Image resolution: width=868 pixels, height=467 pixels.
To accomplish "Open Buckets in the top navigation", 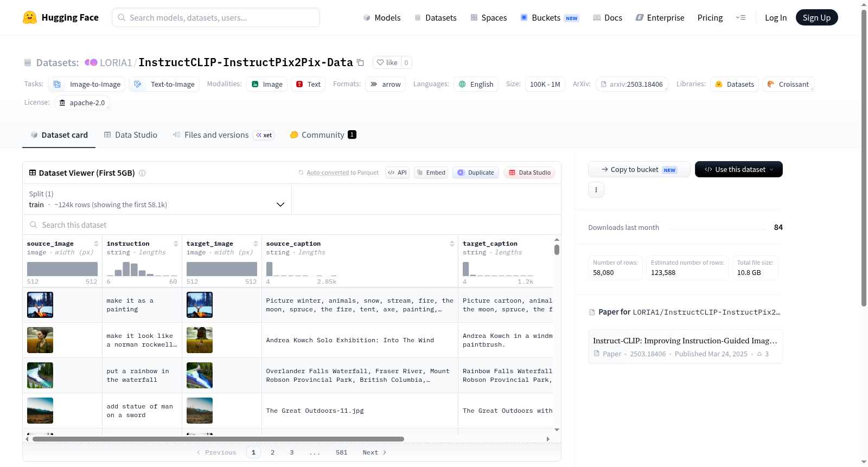I will pos(550,18).
